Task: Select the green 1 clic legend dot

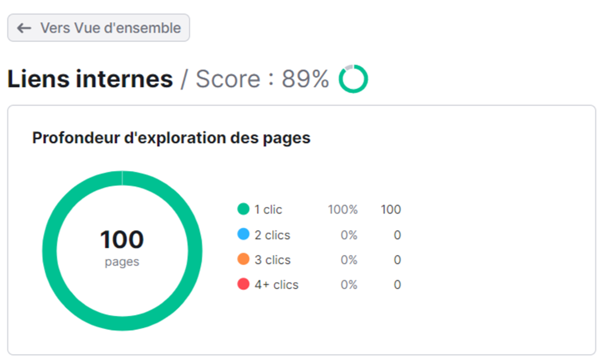Action: pos(243,209)
